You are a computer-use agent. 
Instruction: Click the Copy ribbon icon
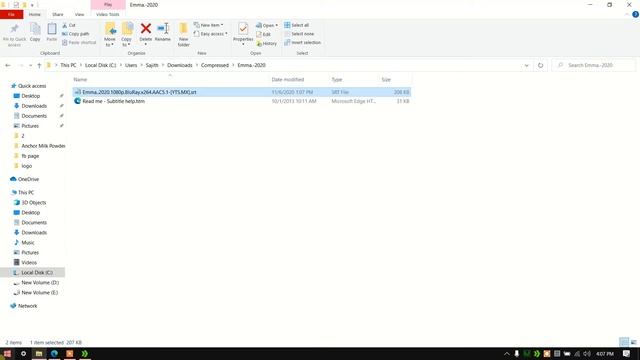coord(35,32)
